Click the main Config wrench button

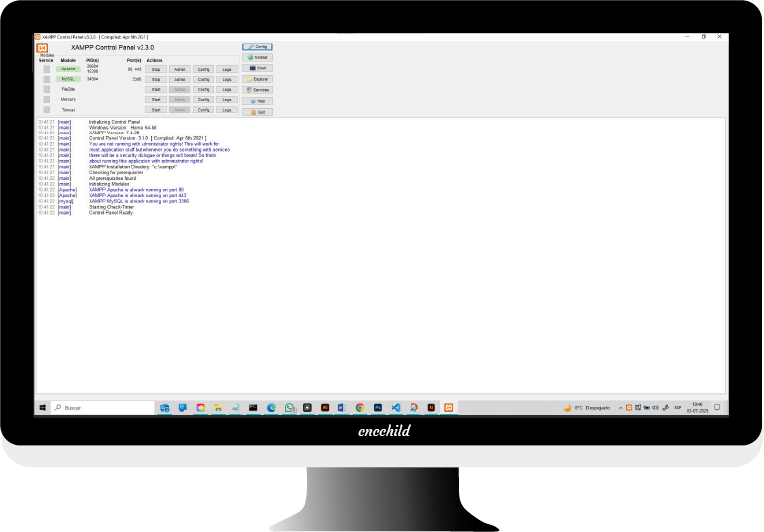click(x=257, y=46)
